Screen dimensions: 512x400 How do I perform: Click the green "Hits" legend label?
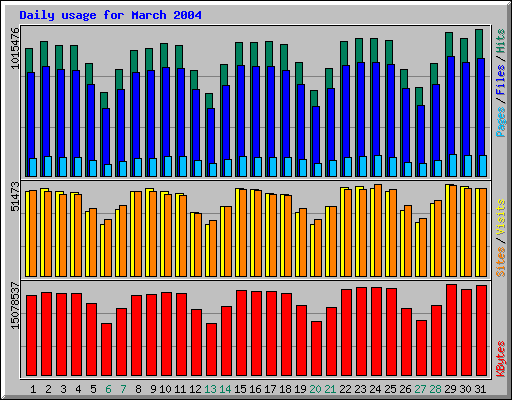pyautogui.click(x=501, y=41)
